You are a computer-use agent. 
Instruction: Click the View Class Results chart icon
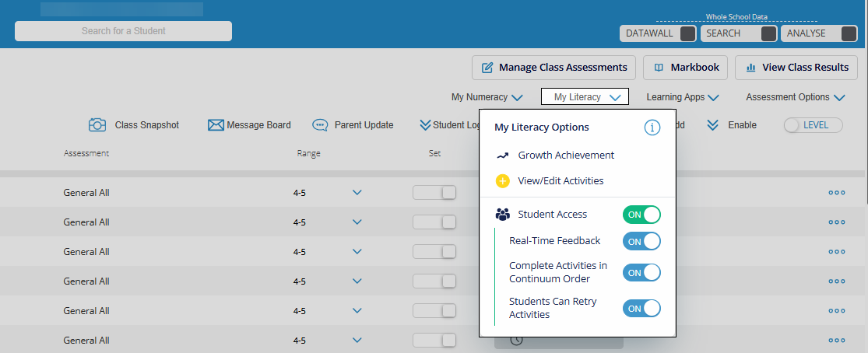point(751,68)
